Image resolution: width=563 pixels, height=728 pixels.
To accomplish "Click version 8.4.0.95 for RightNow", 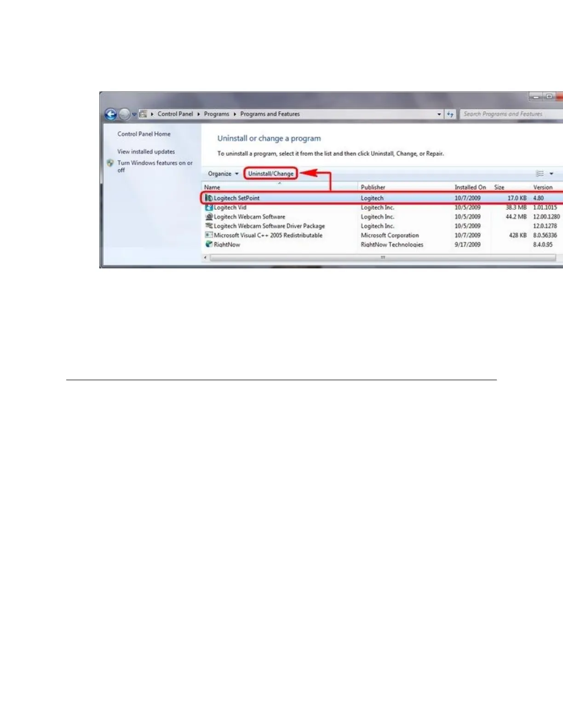I will [x=543, y=245].
